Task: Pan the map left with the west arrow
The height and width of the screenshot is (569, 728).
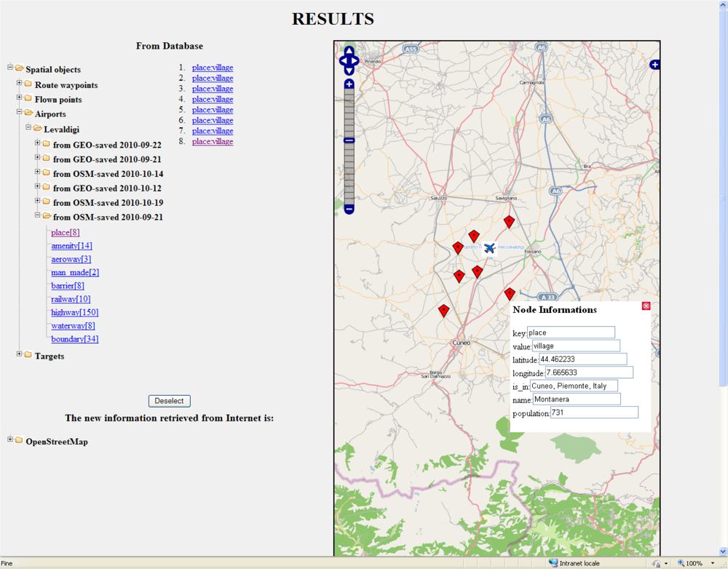Action: tap(343, 61)
